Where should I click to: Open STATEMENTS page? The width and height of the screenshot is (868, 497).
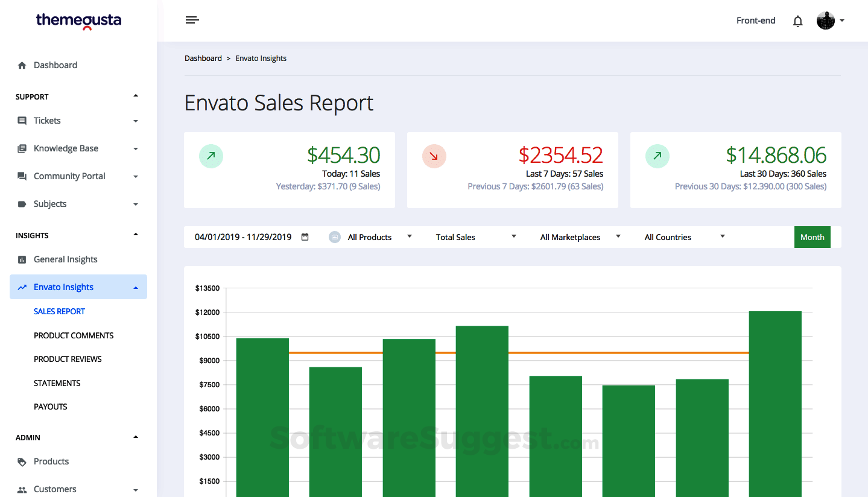click(x=57, y=383)
